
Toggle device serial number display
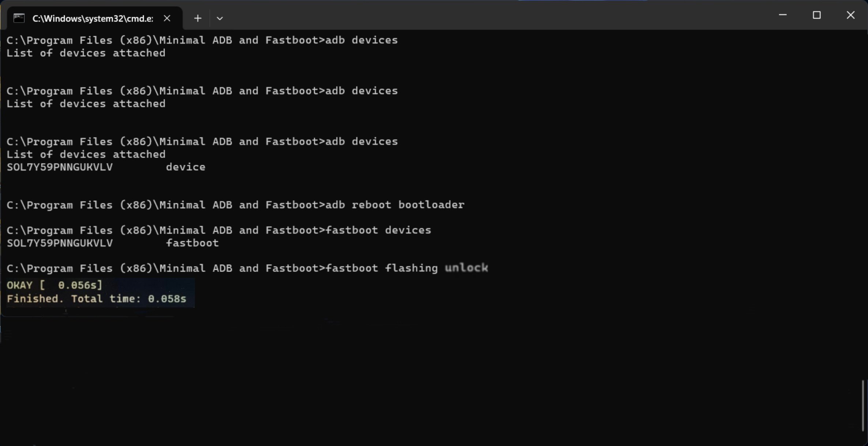(x=59, y=167)
